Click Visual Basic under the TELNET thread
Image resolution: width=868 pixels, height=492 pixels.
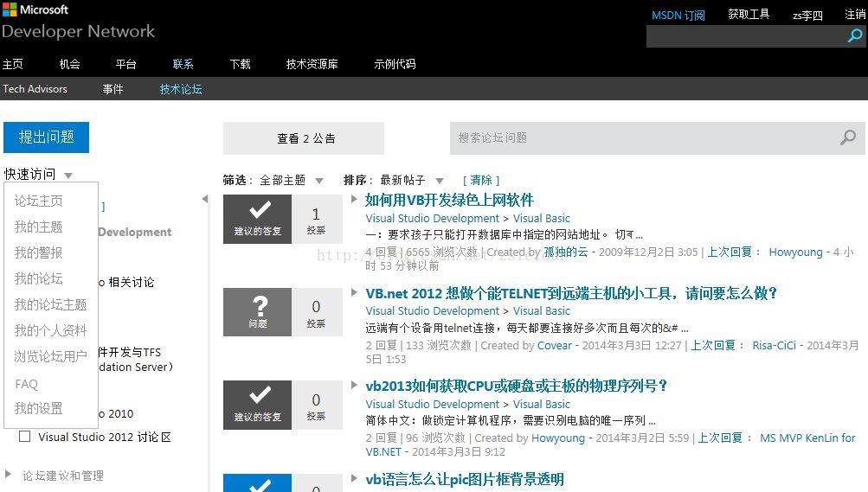point(542,311)
